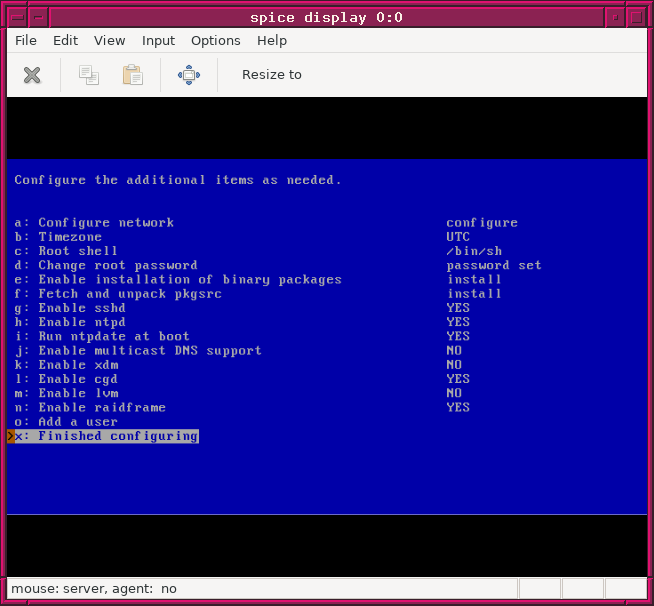Click the fullscreen toolbar icon
Image resolution: width=654 pixels, height=606 pixels.
click(x=189, y=75)
